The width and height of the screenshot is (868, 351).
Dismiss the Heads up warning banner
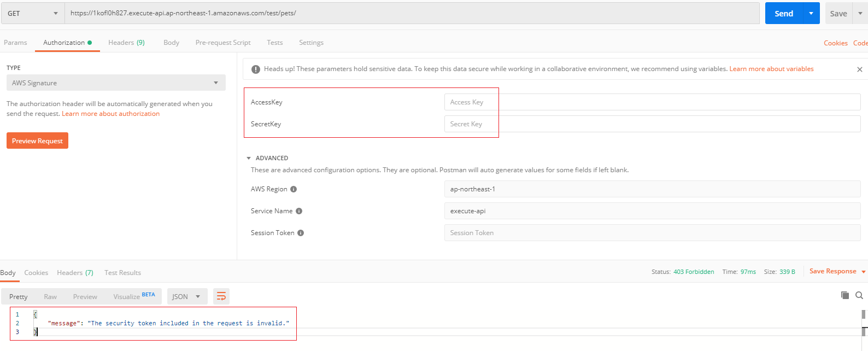click(860, 69)
